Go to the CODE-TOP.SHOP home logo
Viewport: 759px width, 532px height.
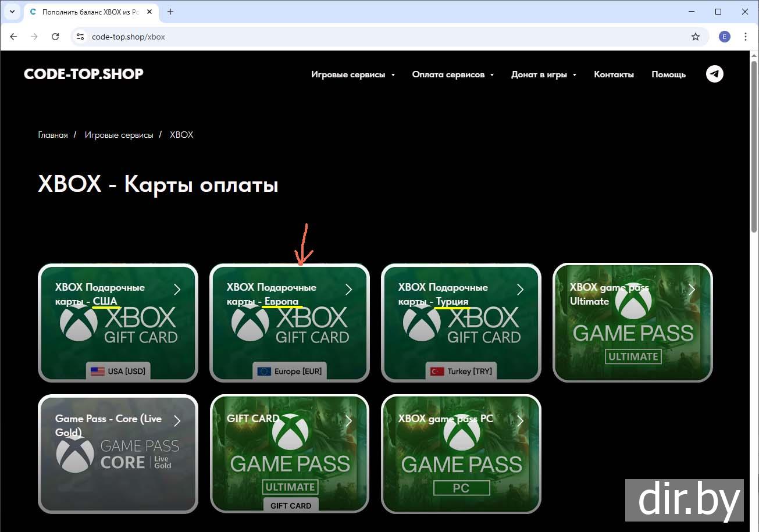(x=84, y=74)
